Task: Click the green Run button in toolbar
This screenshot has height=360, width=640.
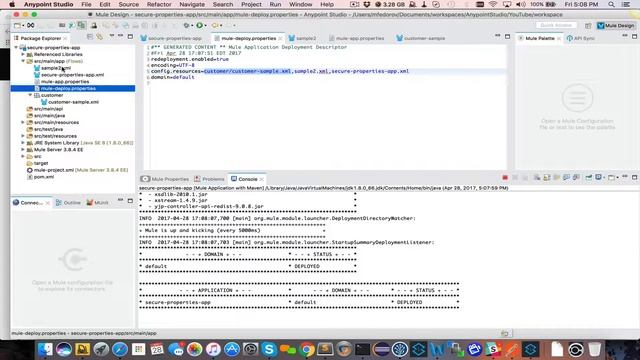Action: [200, 25]
